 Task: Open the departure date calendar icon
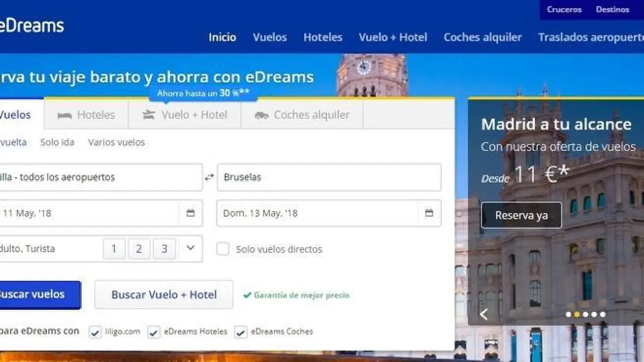tap(190, 213)
